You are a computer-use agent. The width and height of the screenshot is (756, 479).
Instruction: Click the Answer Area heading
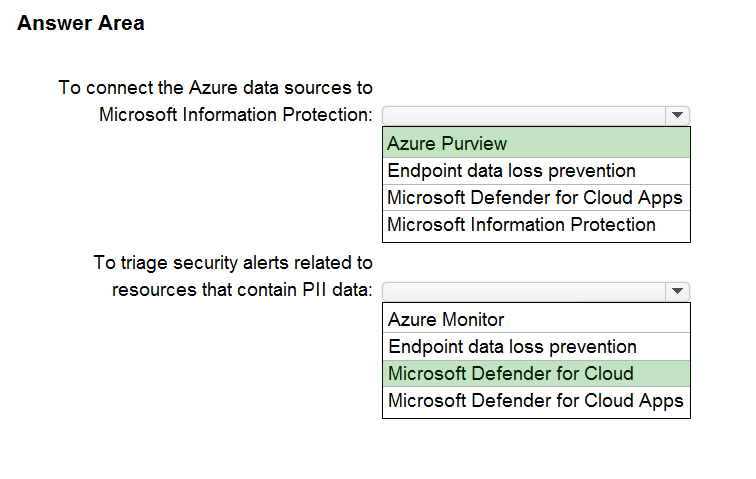(x=81, y=24)
